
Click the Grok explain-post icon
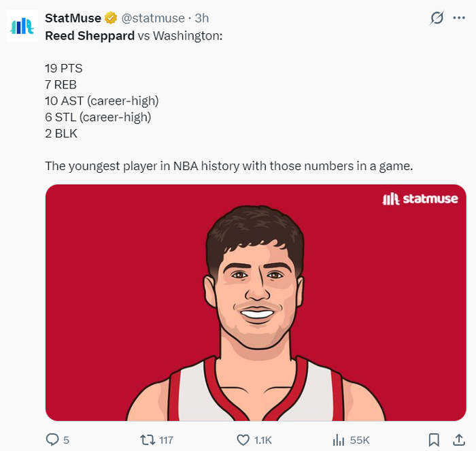437,18
